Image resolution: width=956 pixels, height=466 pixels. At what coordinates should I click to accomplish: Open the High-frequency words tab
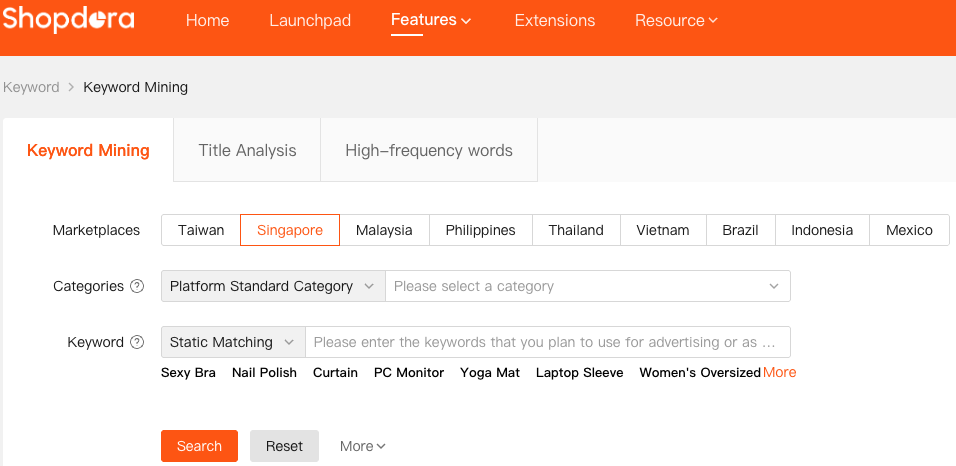pos(429,151)
